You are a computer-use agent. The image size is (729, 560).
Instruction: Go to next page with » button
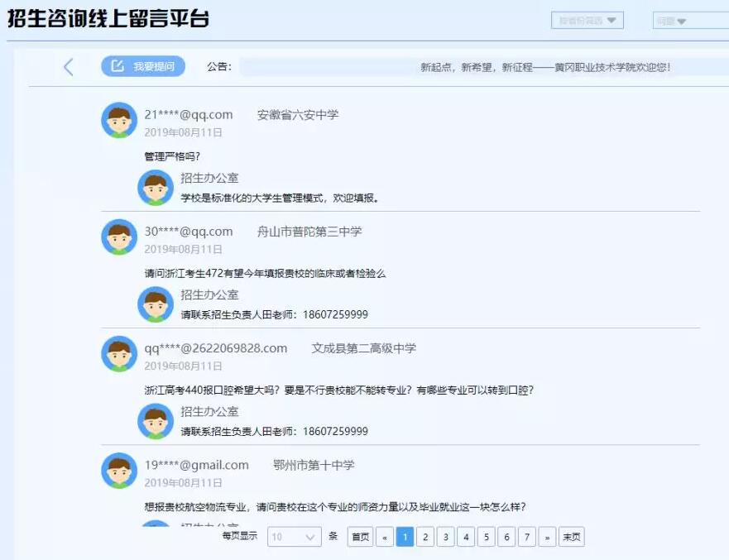[x=547, y=537]
